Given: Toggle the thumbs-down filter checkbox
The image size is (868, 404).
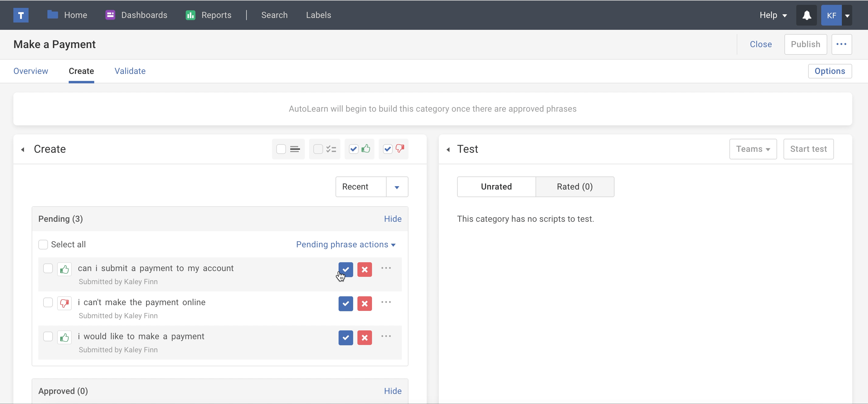Looking at the screenshot, I should [x=387, y=149].
